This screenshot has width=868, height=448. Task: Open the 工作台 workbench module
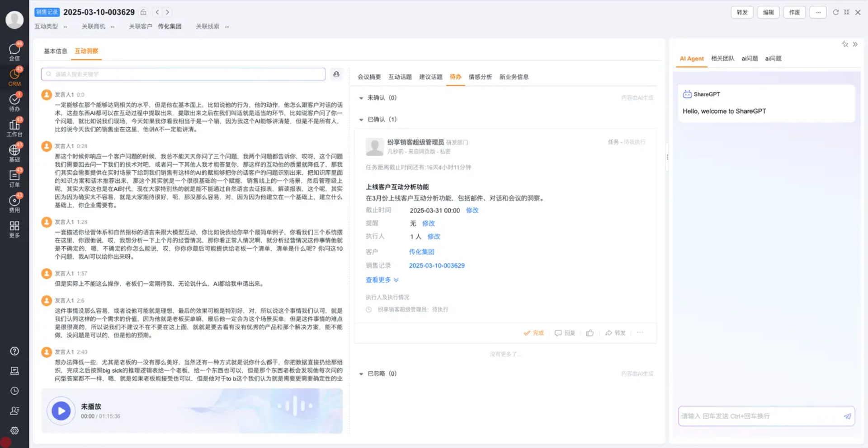coord(14,127)
